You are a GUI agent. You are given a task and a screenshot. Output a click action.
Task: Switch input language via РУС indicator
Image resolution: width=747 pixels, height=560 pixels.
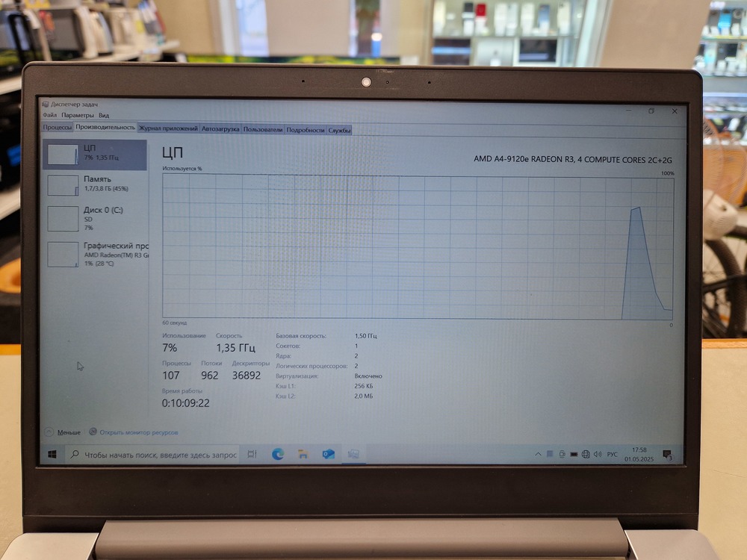coord(613,454)
